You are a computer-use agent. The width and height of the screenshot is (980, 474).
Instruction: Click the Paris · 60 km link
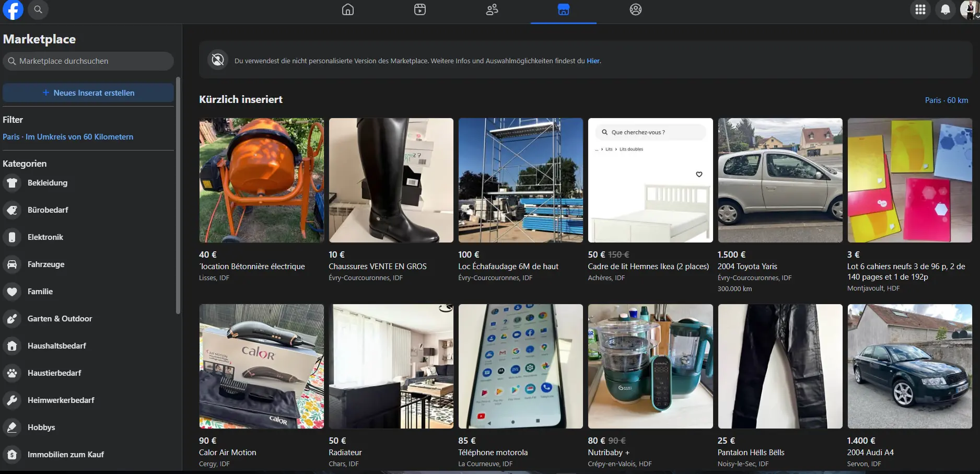coord(947,100)
